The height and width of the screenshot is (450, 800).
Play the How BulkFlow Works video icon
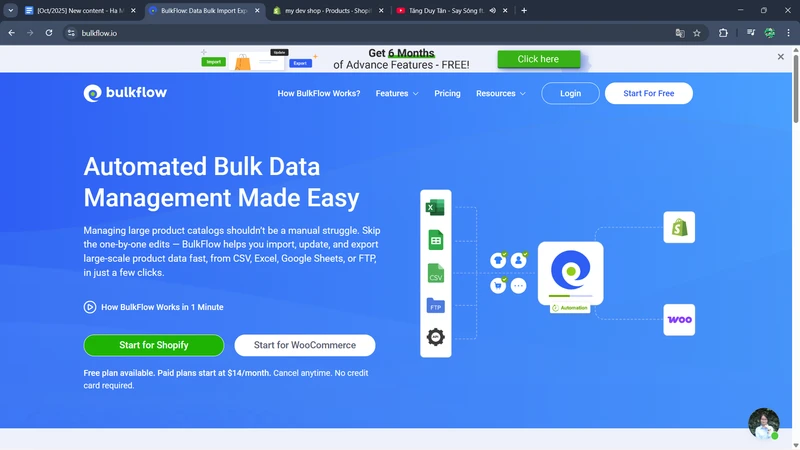click(90, 307)
